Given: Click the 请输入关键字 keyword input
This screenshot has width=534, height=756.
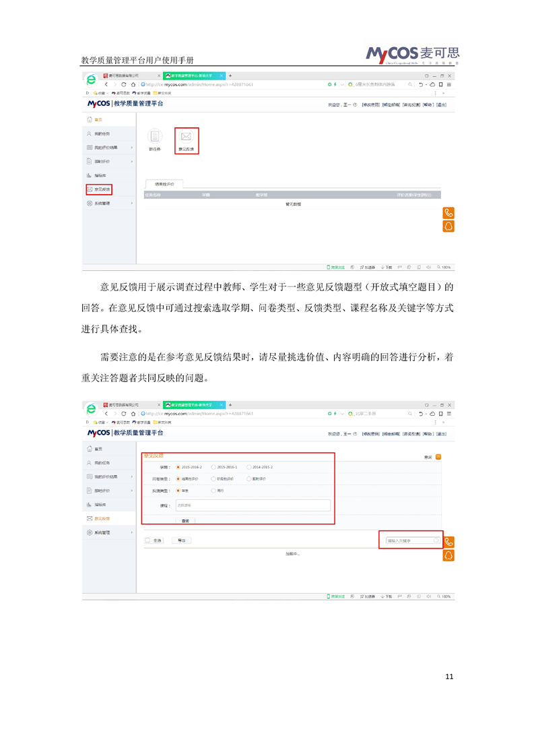Looking at the screenshot, I should point(413,540).
